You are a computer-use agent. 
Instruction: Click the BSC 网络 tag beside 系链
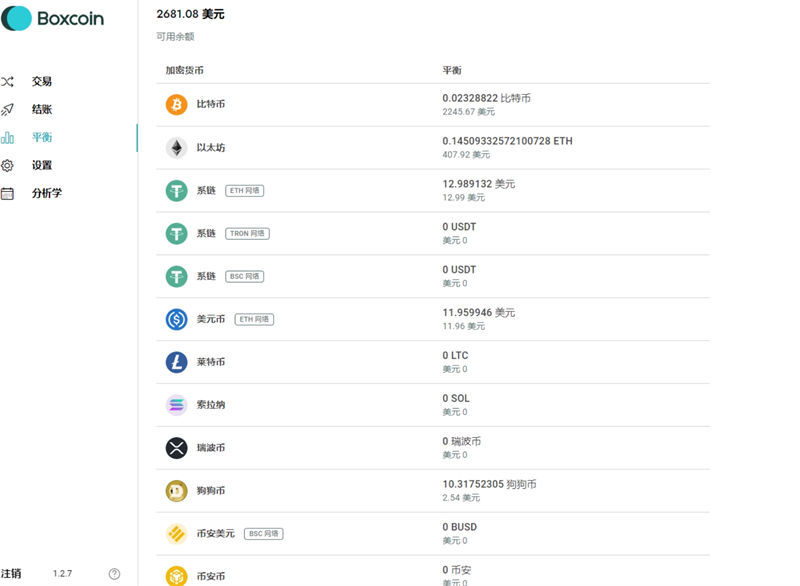tap(244, 276)
